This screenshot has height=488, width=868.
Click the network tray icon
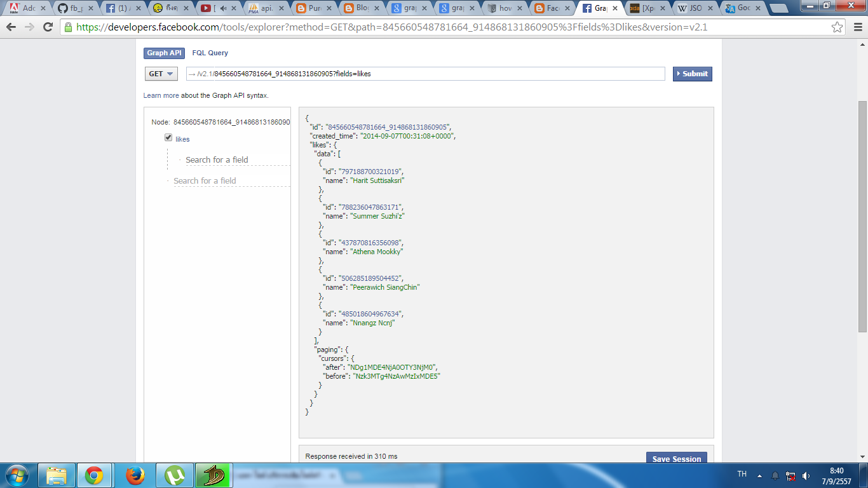click(790, 475)
